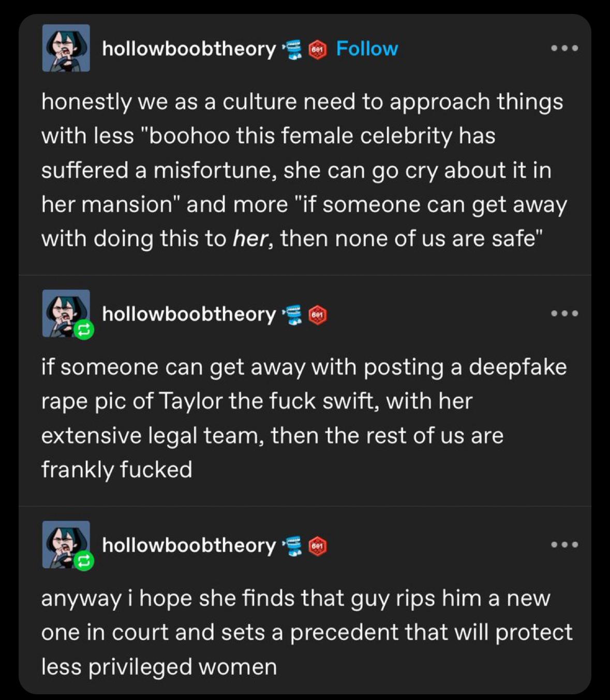Open hollowboobtheory username on the first post
Screen dimensions: 610x700
(189, 49)
